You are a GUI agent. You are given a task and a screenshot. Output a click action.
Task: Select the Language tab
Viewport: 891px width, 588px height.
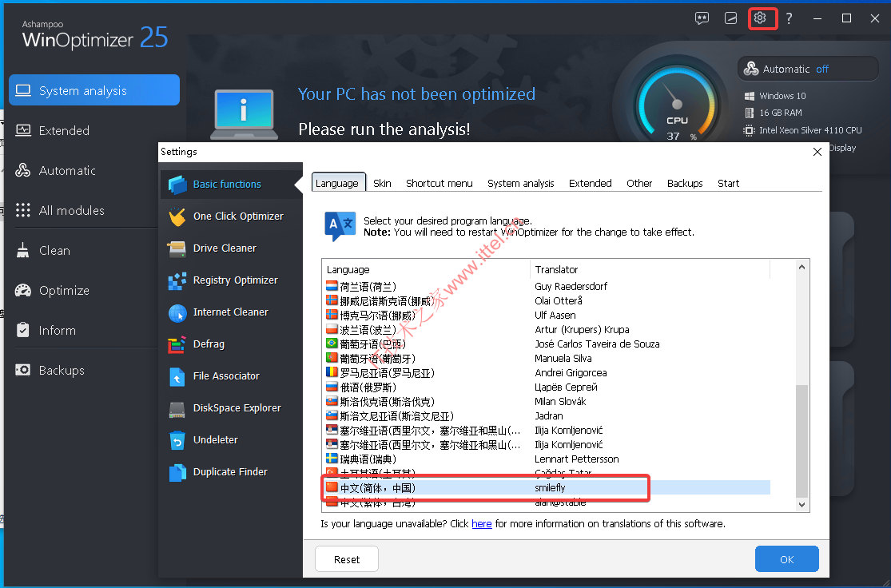pyautogui.click(x=337, y=183)
